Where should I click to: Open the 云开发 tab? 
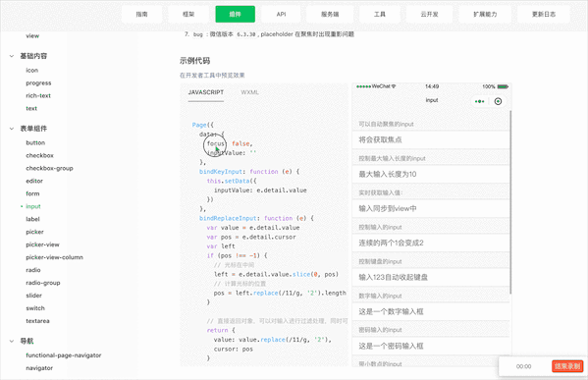[x=429, y=15]
